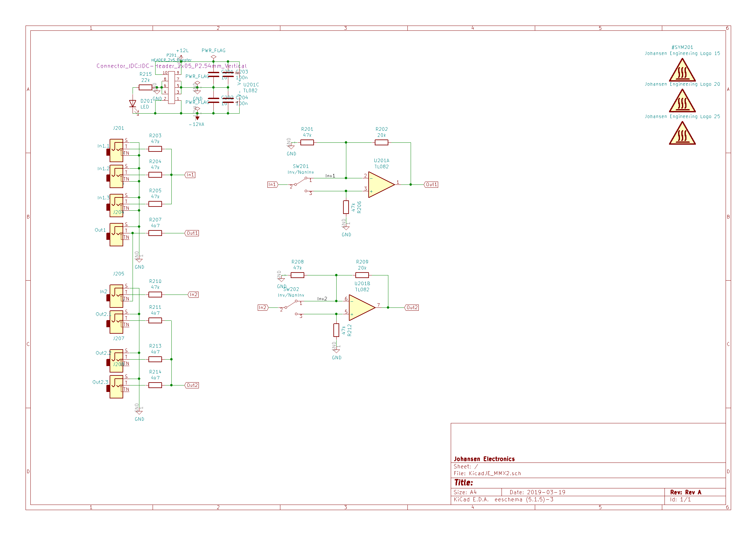Click the Sheet: / text
The image size is (756, 535).
[466, 466]
